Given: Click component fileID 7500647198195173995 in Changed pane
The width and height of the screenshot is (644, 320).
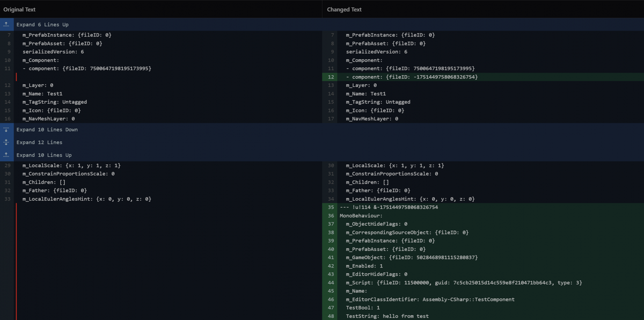Looking at the screenshot, I should (410, 68).
